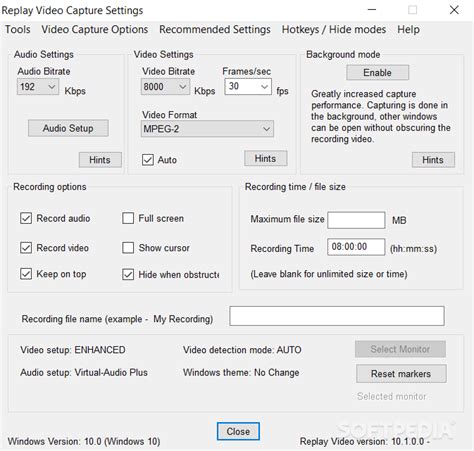Open Hints in Audio Settings
474x451 pixels.
[100, 160]
